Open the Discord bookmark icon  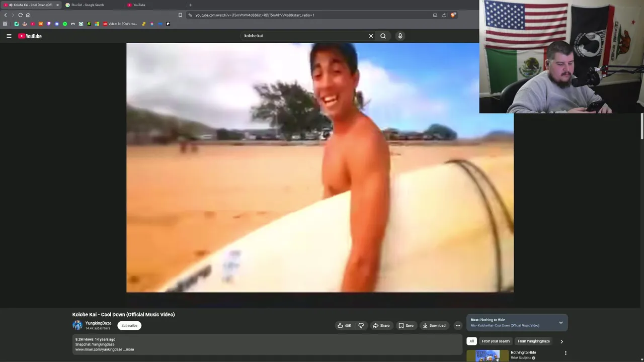57,24
